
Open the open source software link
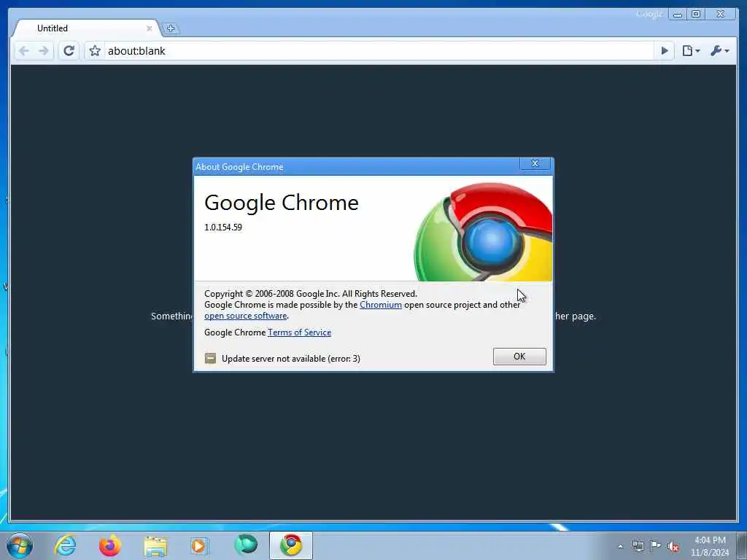245,316
